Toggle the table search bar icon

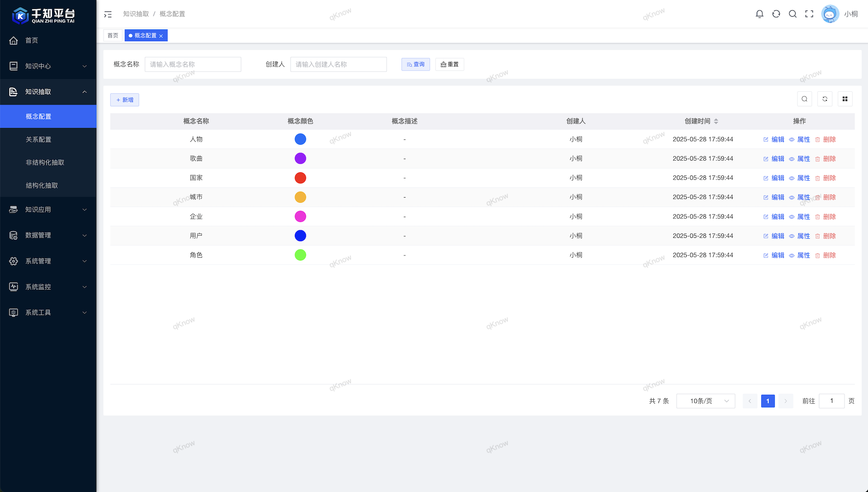(804, 99)
